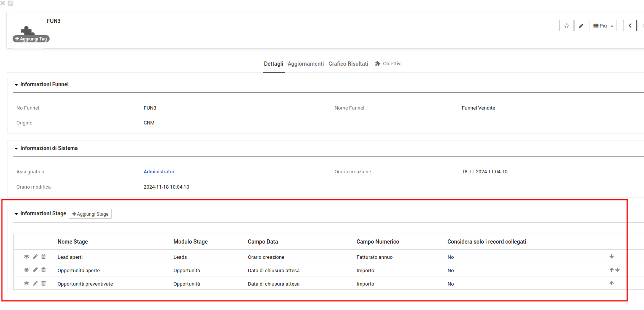Edit the Opportunità preventivate stage
644x310 pixels.
pos(35,283)
